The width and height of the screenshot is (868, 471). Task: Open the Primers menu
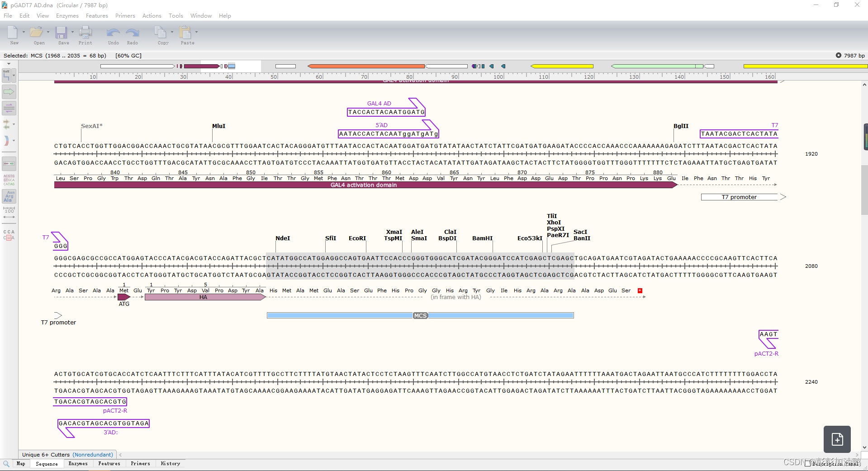pos(125,15)
